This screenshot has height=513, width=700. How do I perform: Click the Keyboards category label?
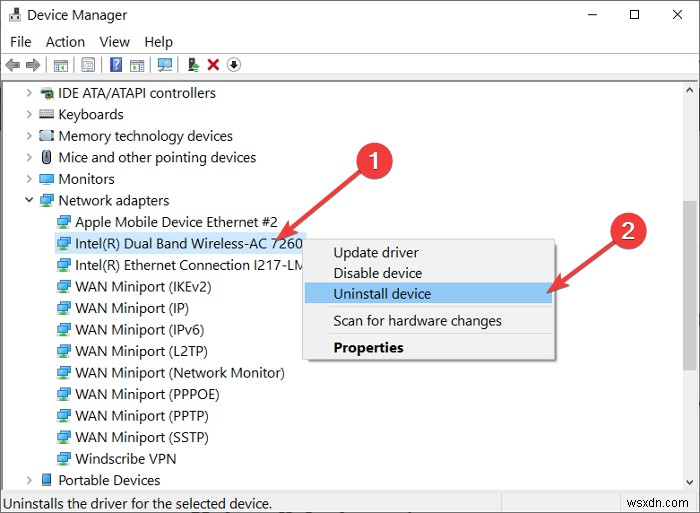coord(91,114)
